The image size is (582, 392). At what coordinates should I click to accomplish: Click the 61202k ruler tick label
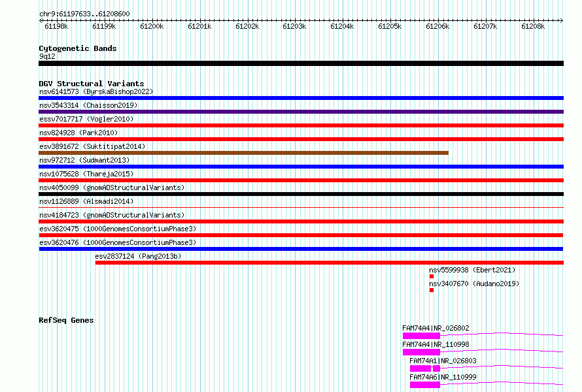click(247, 26)
